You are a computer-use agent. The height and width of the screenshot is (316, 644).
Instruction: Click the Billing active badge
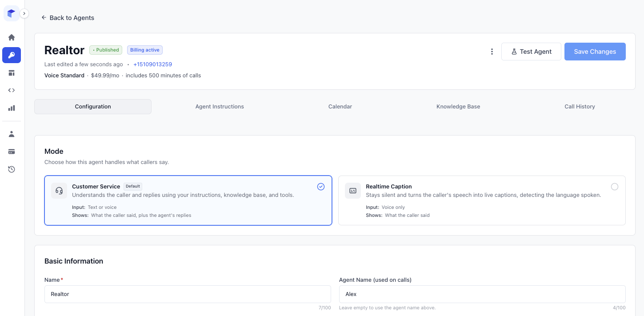(145, 50)
